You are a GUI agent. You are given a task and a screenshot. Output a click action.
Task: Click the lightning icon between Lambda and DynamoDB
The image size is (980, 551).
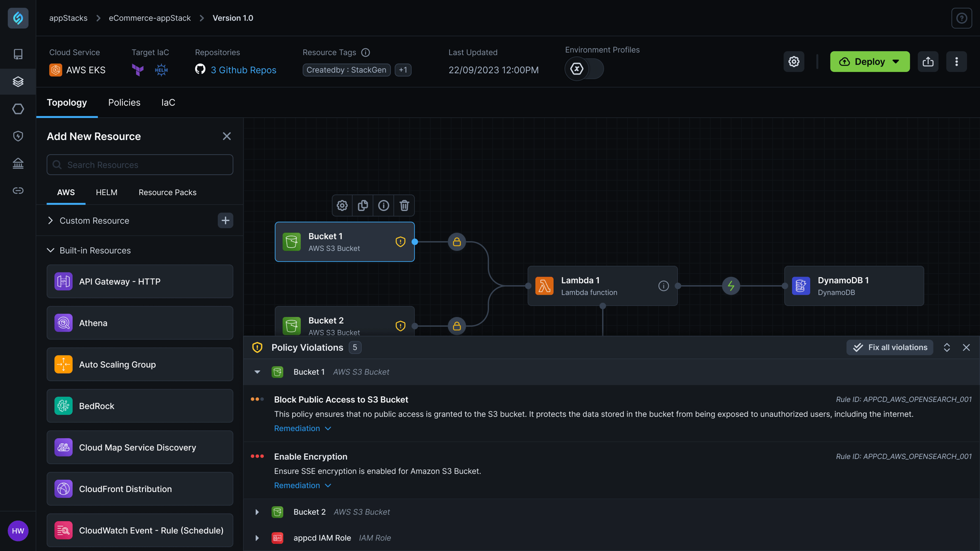[x=731, y=286]
